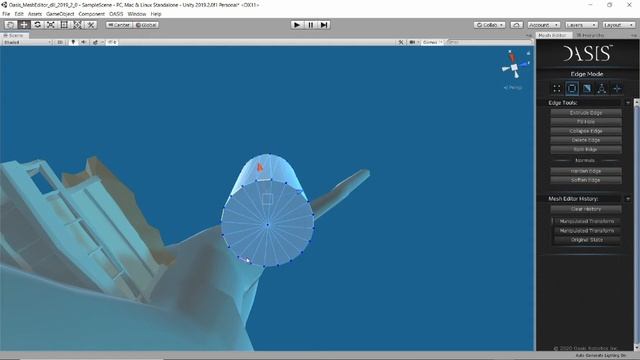Screen dimensions: 640x360
Task: Click the Step frame button
Action: [x=324, y=25]
